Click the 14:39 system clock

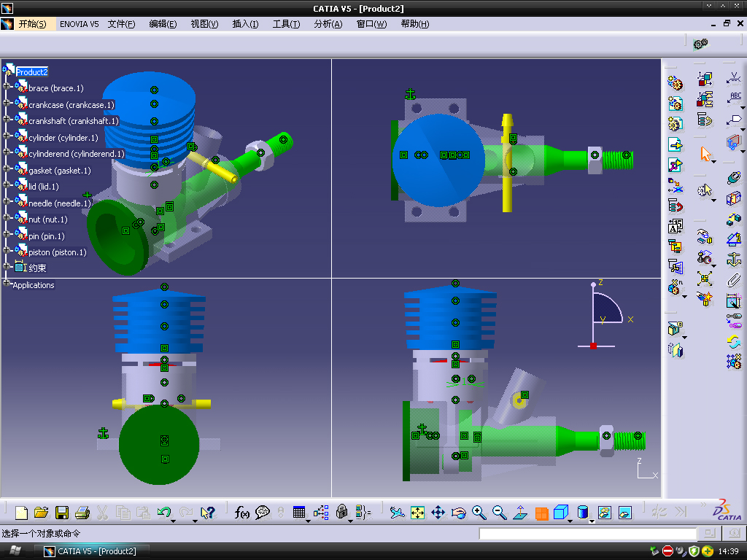pos(728,551)
